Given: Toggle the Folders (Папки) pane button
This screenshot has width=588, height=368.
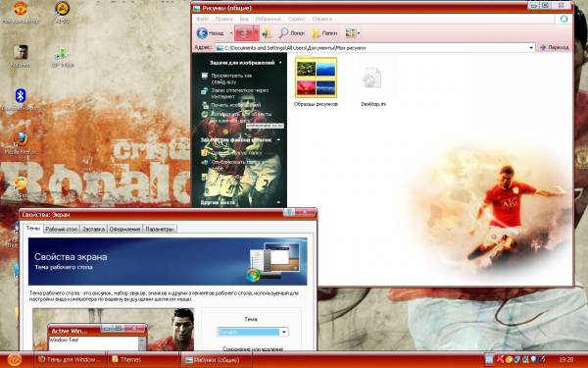Looking at the screenshot, I should (324, 33).
